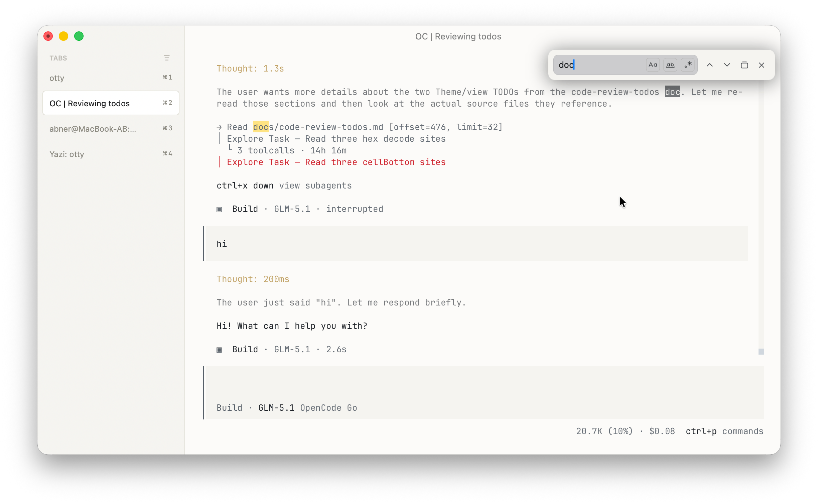Click the ctrl+x down view subagents hint

click(x=284, y=185)
